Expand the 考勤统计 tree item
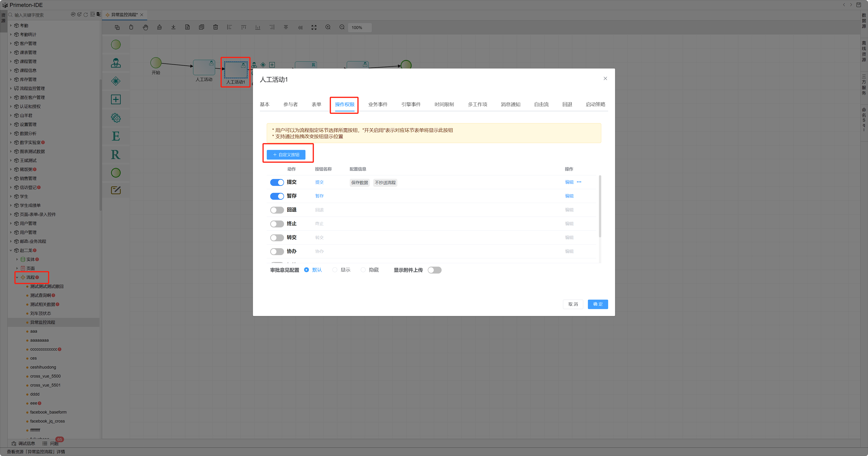The height and width of the screenshot is (456, 868). [11, 34]
